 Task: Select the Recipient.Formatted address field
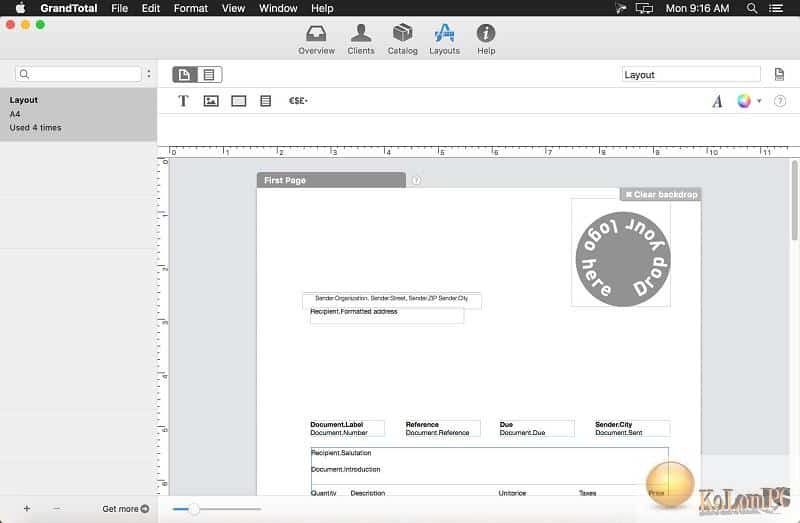tap(387, 316)
